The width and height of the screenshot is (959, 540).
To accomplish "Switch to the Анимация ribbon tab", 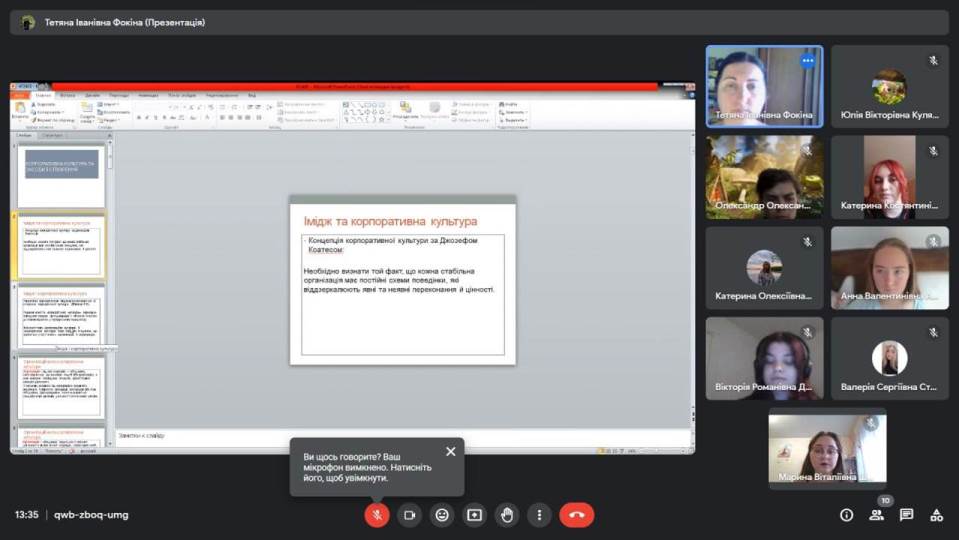I will point(148,95).
